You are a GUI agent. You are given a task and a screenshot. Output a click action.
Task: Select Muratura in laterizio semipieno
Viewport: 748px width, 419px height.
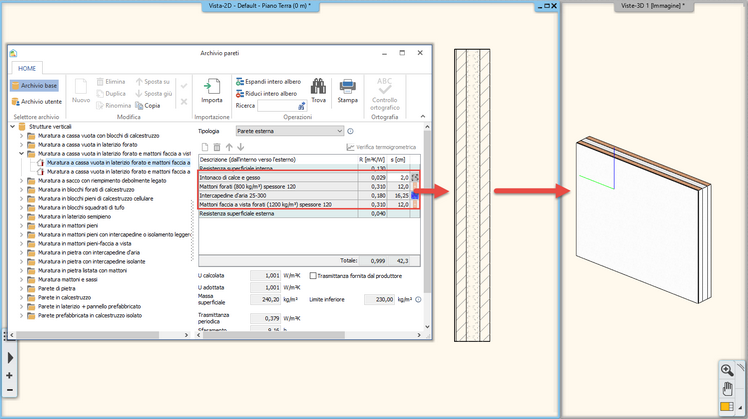(x=74, y=217)
